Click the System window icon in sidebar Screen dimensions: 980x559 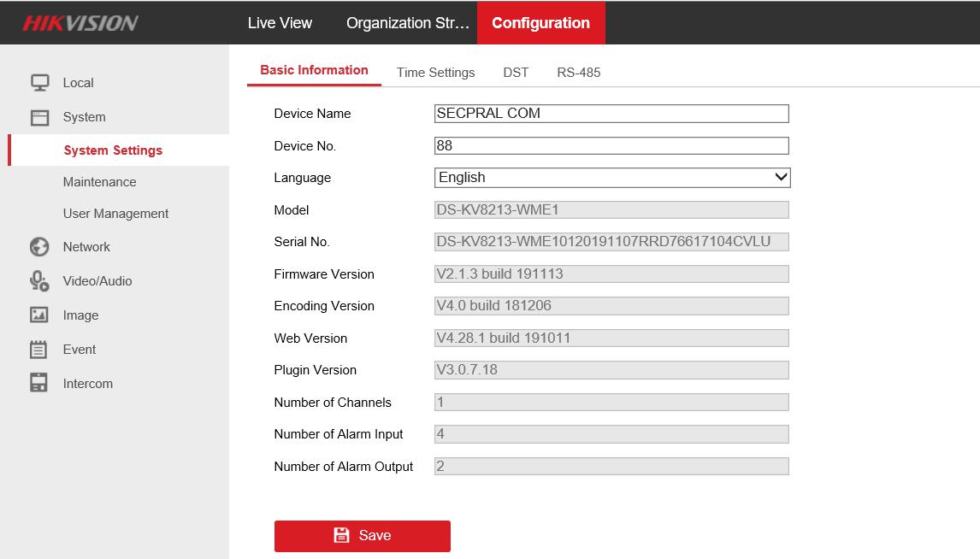click(x=39, y=117)
